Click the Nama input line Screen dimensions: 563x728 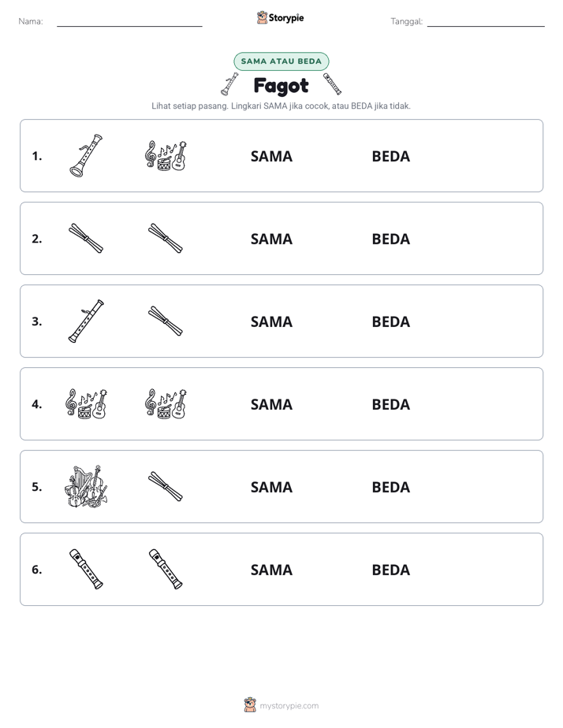(x=129, y=22)
